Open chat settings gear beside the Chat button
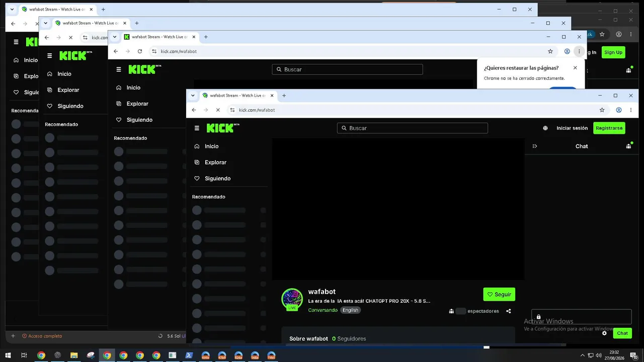Image resolution: width=644 pixels, height=362 pixels. pyautogui.click(x=604, y=333)
